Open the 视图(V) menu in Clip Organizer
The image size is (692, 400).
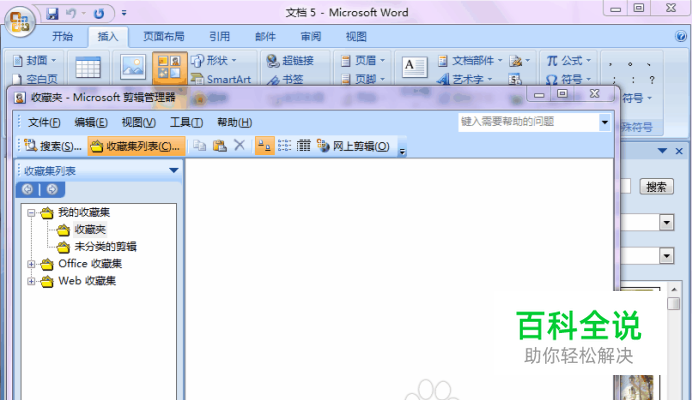[139, 122]
